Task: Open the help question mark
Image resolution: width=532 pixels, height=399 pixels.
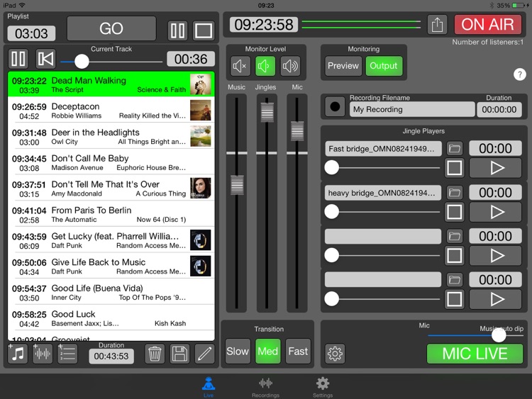Action: point(519,74)
